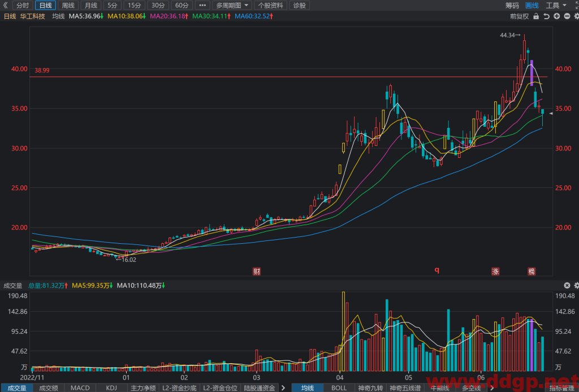Select the 多空线 indicator tab
The image size is (579, 392).
[x=471, y=388]
